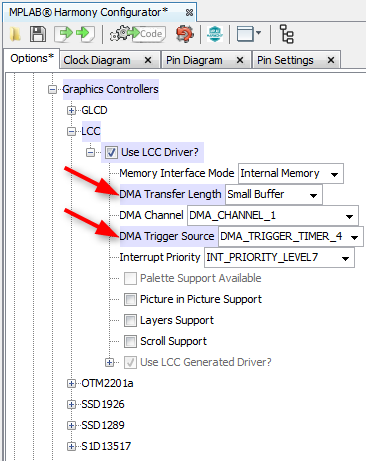Click the tree hierarchy view icon
This screenshot has width=366, height=461.
click(x=287, y=34)
